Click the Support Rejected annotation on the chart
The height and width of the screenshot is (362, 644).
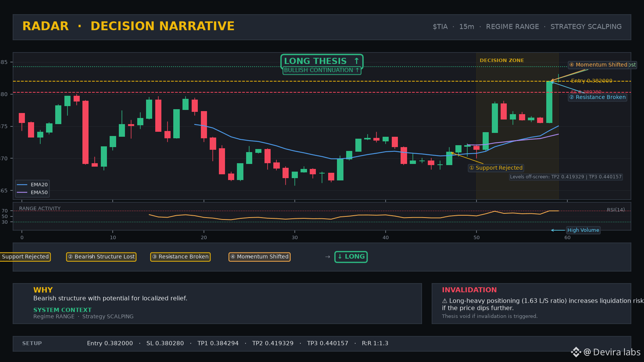(496, 168)
